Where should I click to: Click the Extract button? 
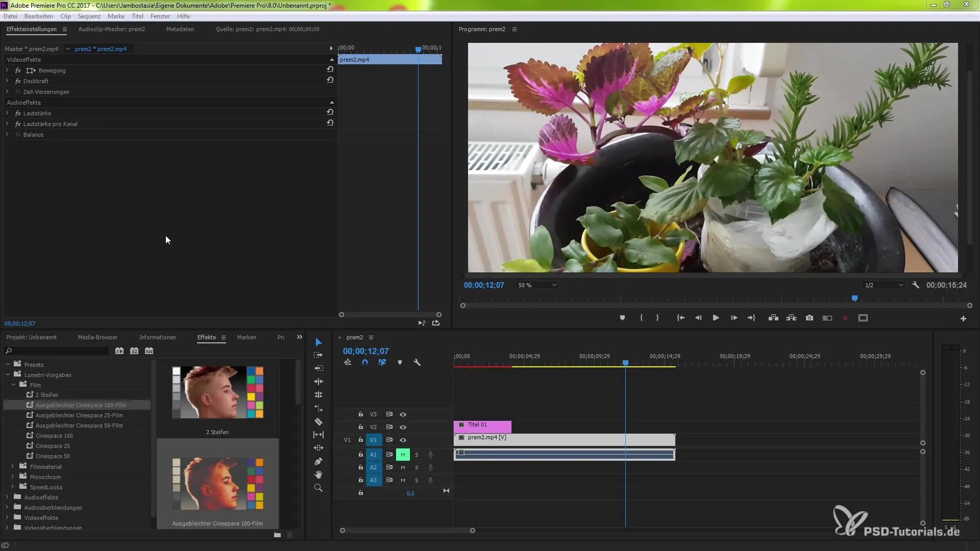pyautogui.click(x=791, y=318)
